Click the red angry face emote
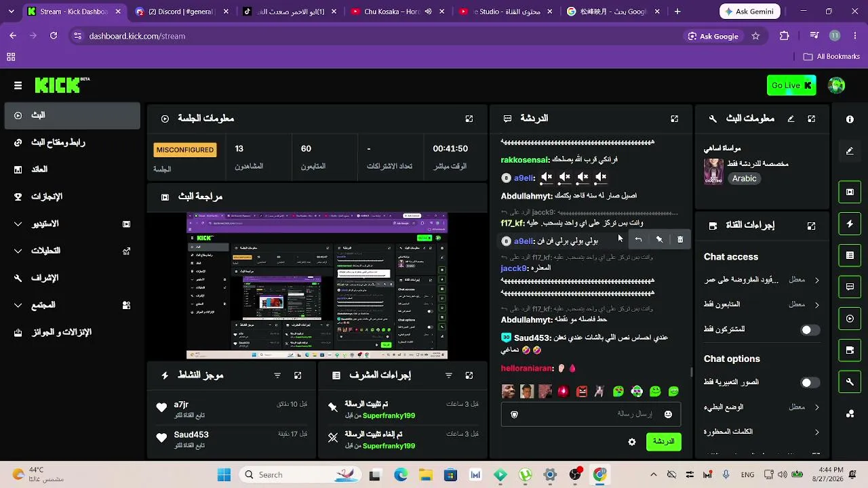The width and height of the screenshot is (868, 488). coord(582,391)
